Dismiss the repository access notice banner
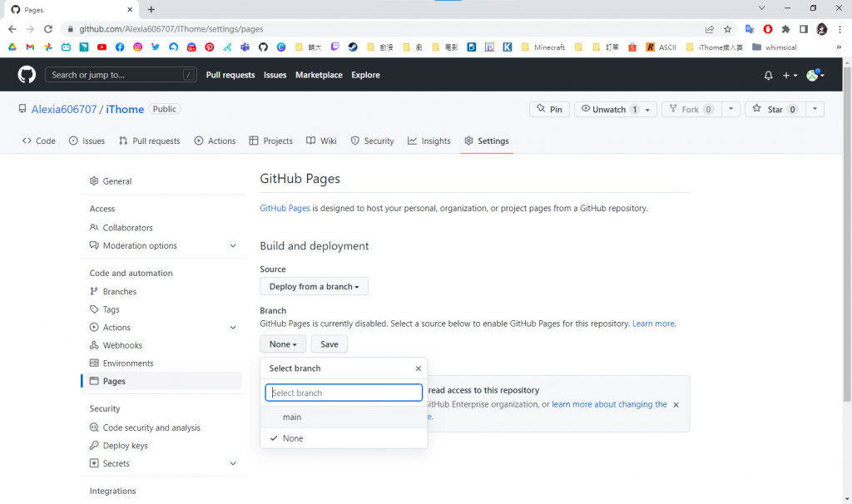Viewport: 852px width, 504px height. (x=676, y=404)
